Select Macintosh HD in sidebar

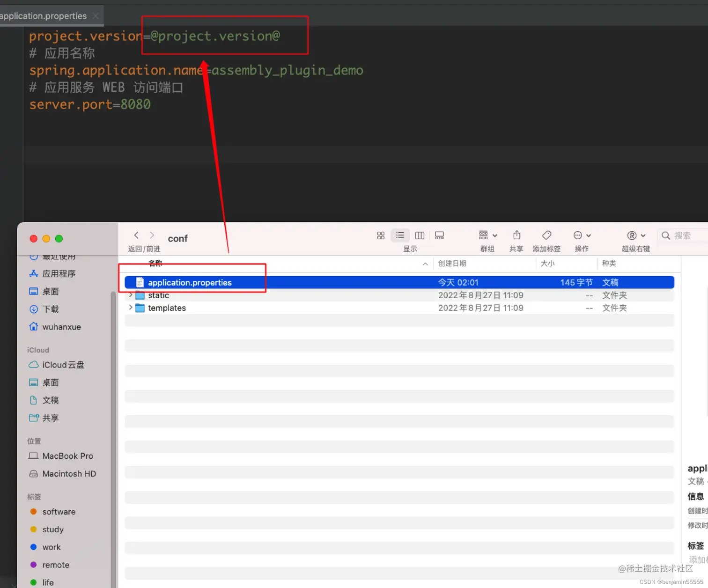click(62, 474)
